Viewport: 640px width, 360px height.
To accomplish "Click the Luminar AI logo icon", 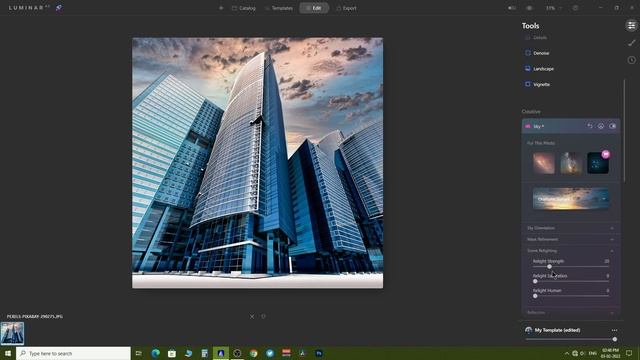I will [x=59, y=7].
